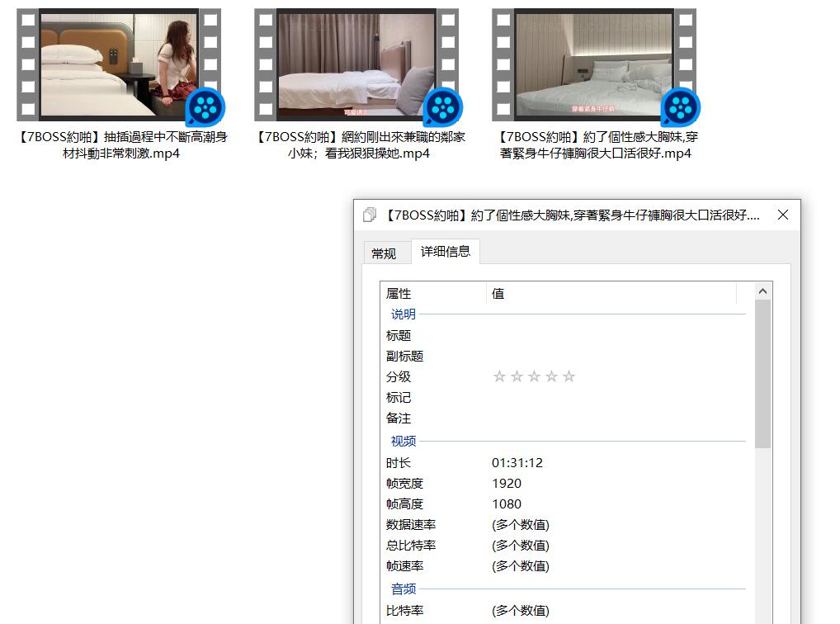Image resolution: width=840 pixels, height=624 pixels.
Task: Click the empty 备注 value field
Action: [x=616, y=418]
